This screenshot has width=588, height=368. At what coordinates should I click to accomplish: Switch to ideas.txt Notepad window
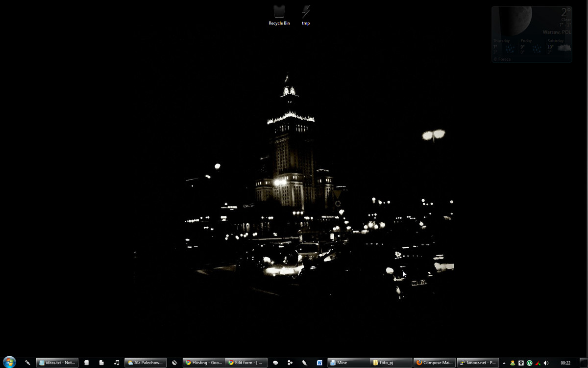pyautogui.click(x=57, y=363)
